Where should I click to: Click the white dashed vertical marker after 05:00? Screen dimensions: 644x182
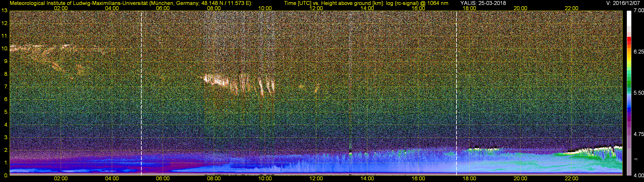(x=141, y=93)
